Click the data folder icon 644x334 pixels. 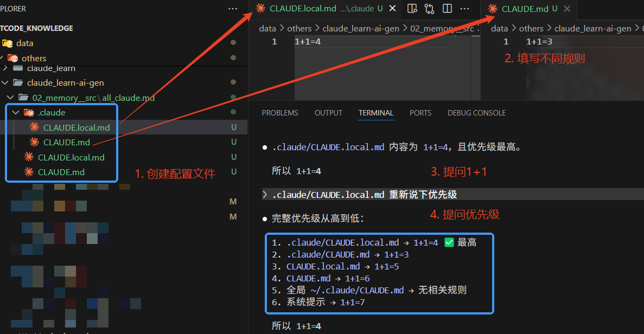(8, 43)
